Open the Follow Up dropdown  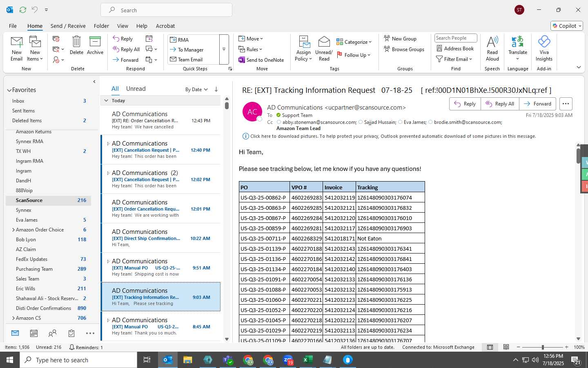[x=354, y=55]
